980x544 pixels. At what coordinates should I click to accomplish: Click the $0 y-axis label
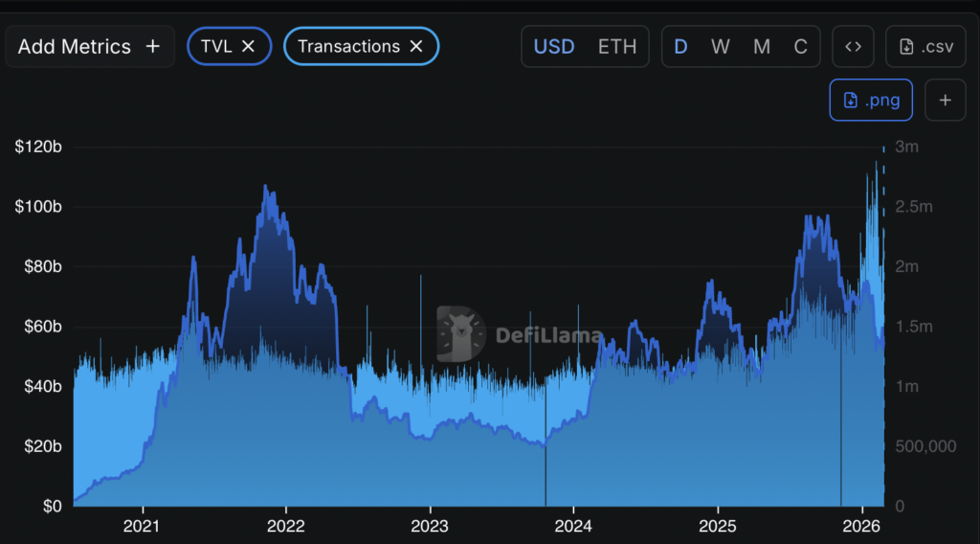(53, 507)
